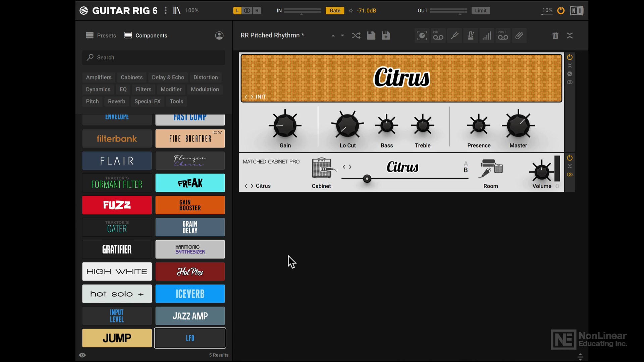
Task: Click the shuffle preset icon
Action: [356, 36]
